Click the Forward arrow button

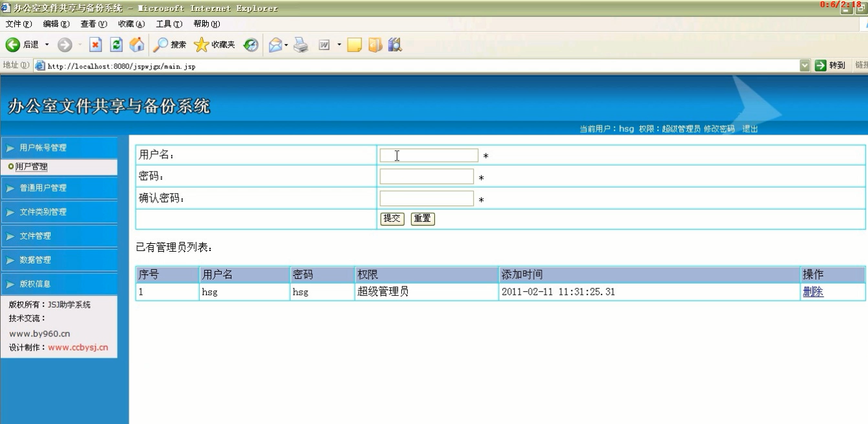[64, 45]
